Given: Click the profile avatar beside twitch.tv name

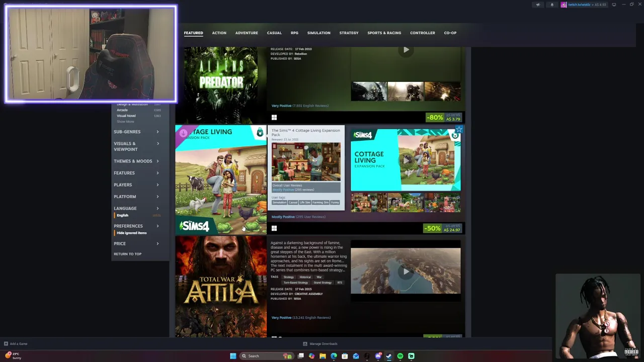Looking at the screenshot, I should (563, 5).
